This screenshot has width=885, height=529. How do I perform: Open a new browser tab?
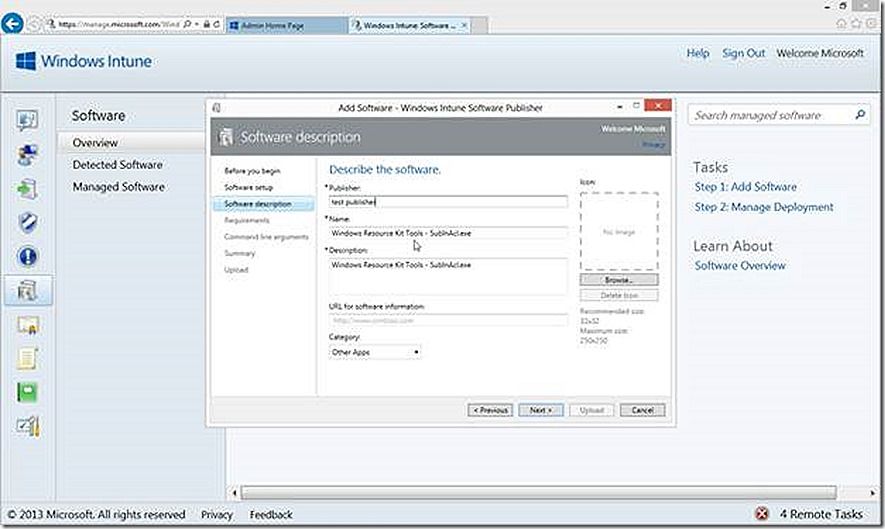(479, 25)
